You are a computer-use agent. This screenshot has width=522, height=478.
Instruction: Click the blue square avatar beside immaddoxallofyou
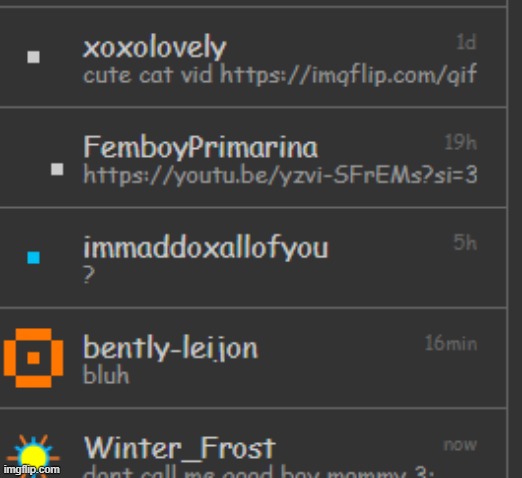[33, 258]
